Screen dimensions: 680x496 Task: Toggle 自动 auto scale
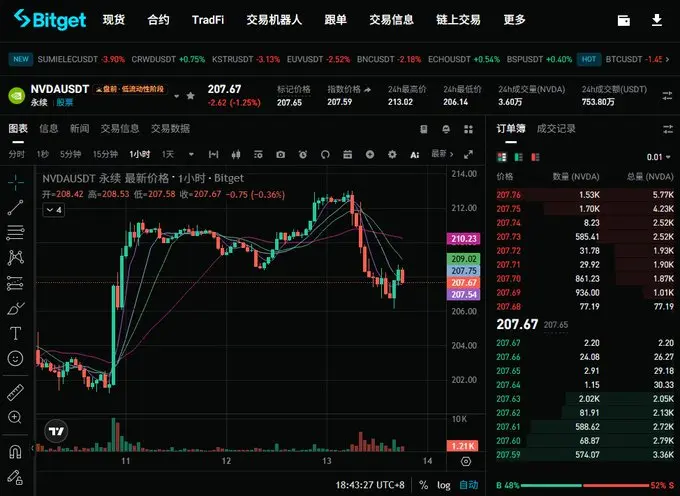pos(469,485)
